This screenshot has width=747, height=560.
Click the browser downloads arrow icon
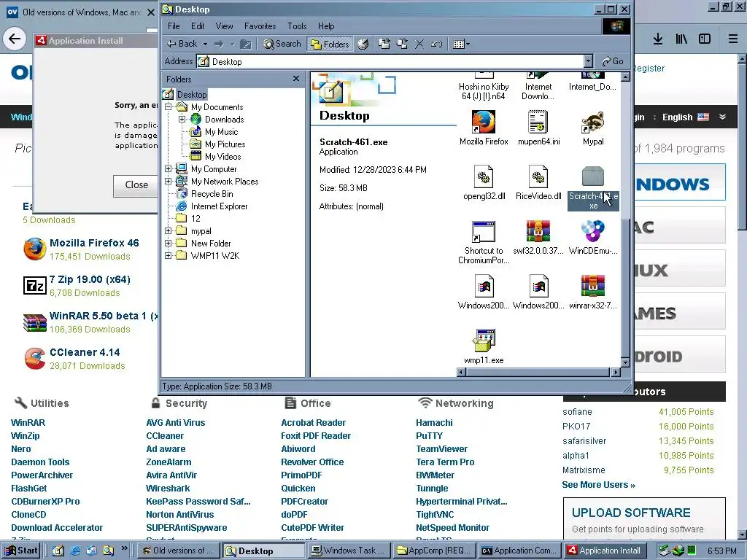pyautogui.click(x=658, y=39)
